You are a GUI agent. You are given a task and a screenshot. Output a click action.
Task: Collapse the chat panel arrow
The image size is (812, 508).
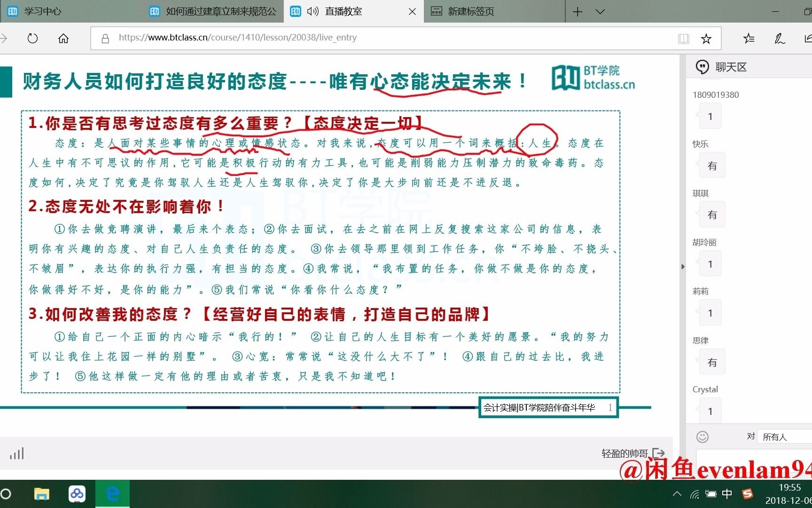(683, 267)
